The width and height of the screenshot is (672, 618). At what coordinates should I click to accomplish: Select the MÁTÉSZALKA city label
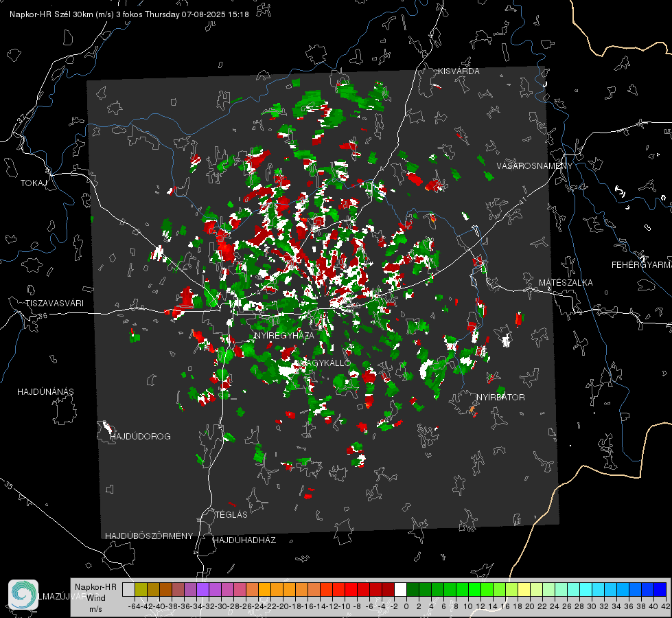(x=566, y=283)
